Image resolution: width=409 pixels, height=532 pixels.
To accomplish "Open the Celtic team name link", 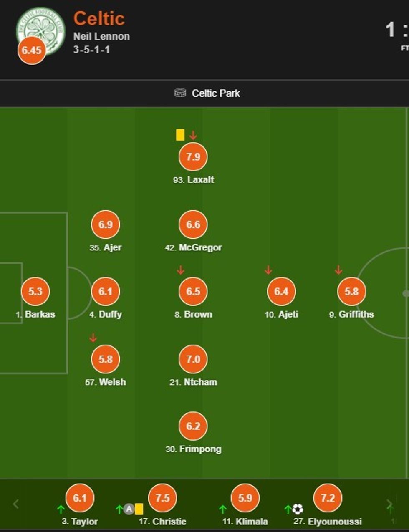I will tap(99, 18).
